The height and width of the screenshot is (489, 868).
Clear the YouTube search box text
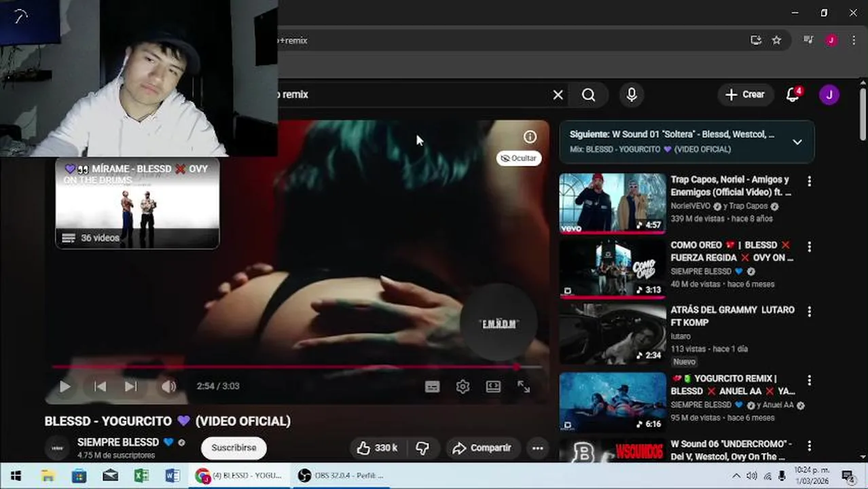558,95
